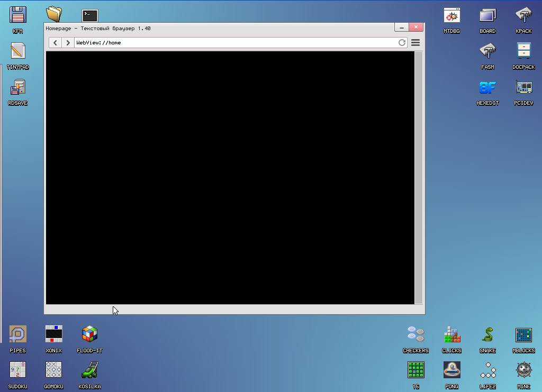542x392 pixels.
Task: Reload the current WebView page
Action: tap(402, 42)
